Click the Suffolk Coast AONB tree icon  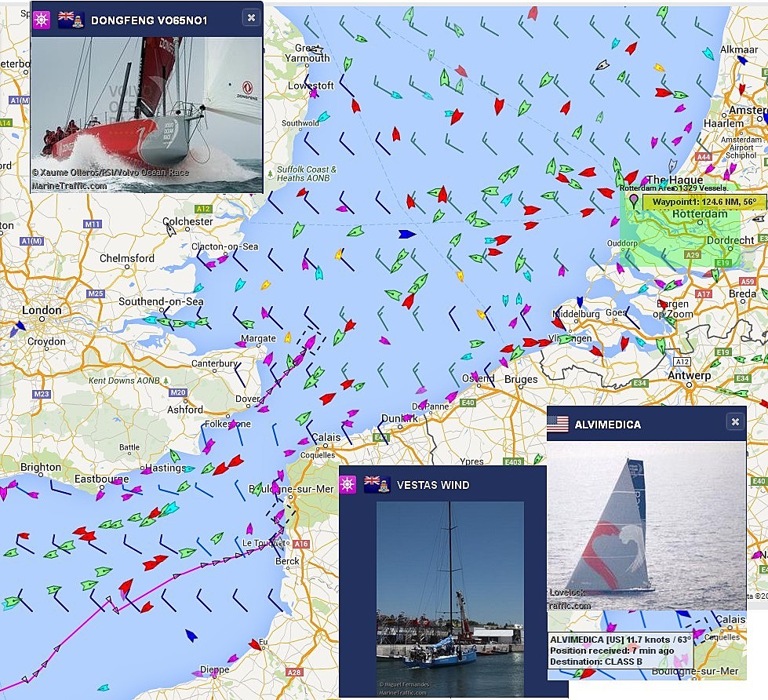(x=270, y=173)
